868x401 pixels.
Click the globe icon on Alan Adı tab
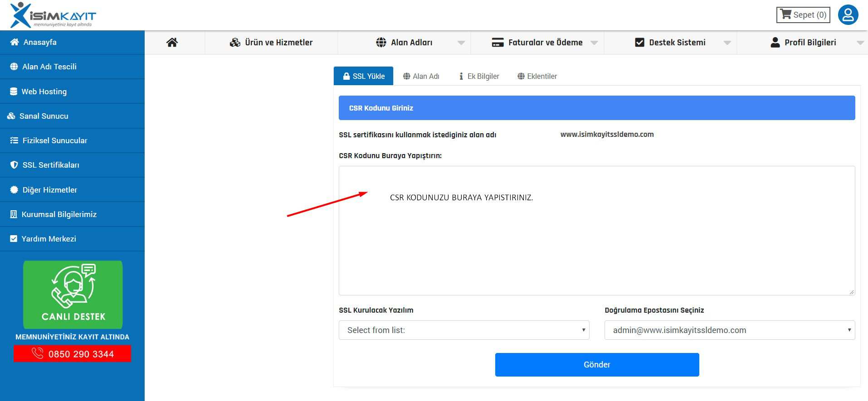pyautogui.click(x=407, y=76)
